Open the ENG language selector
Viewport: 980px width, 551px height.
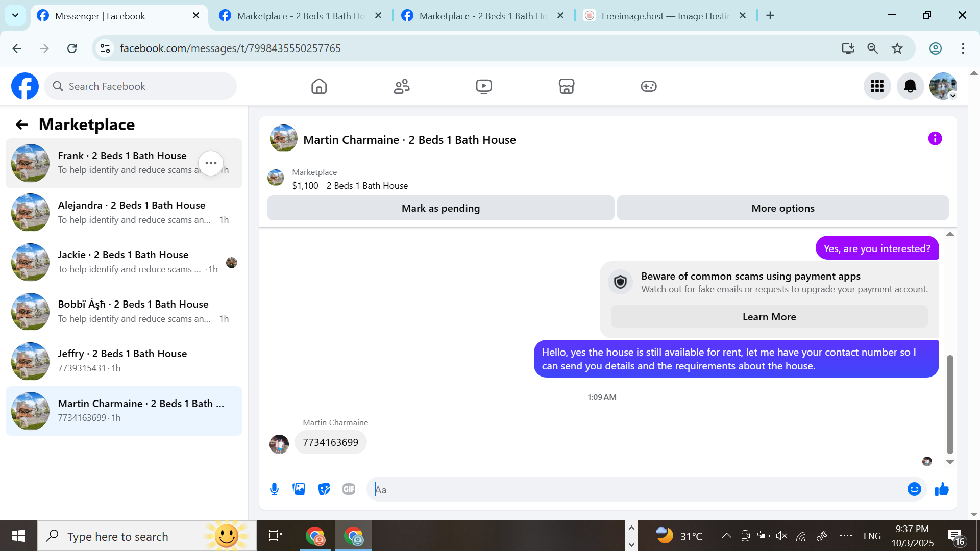coord(872,536)
